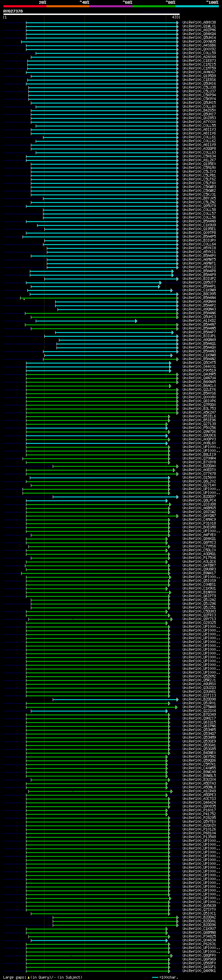The height and width of the screenshot is (980, 222).
Task: Select the UniRef100_Q9U9C6 label
Action: 199,436
